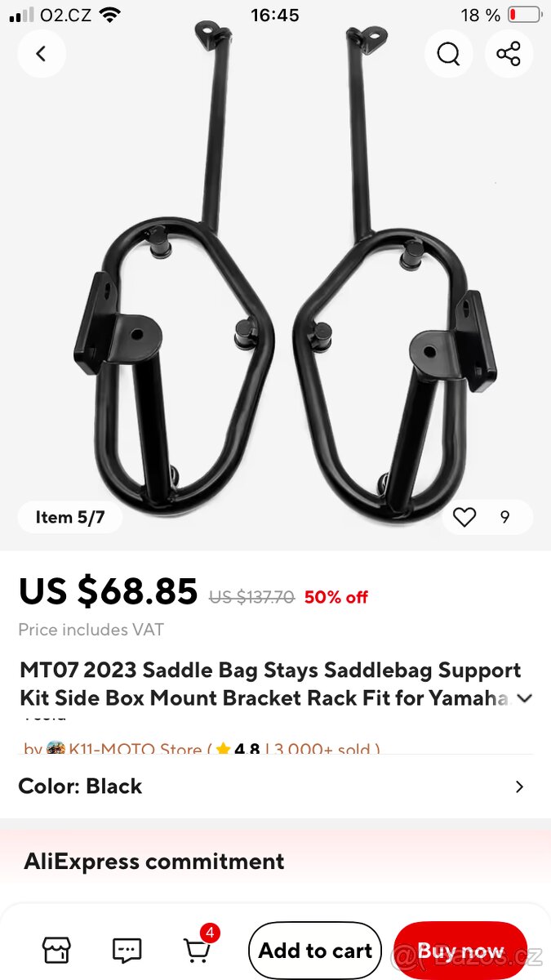Tap the red Buy now button
Viewport: 551px width, 980px height.
coord(460,951)
